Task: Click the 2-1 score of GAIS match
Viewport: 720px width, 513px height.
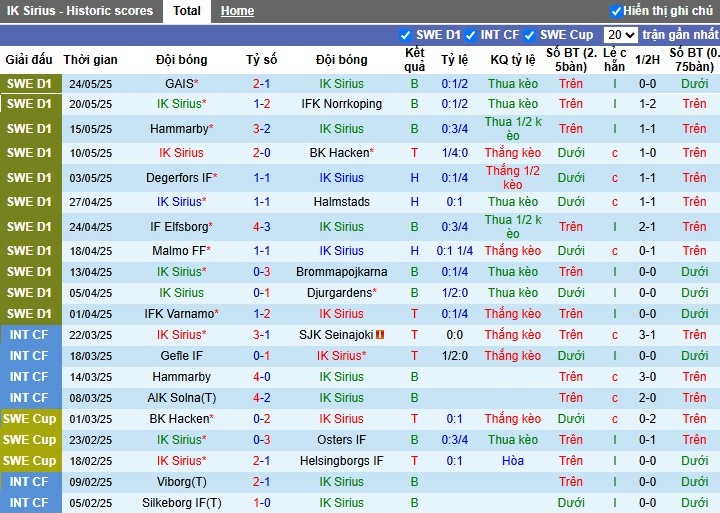Action: point(262,84)
